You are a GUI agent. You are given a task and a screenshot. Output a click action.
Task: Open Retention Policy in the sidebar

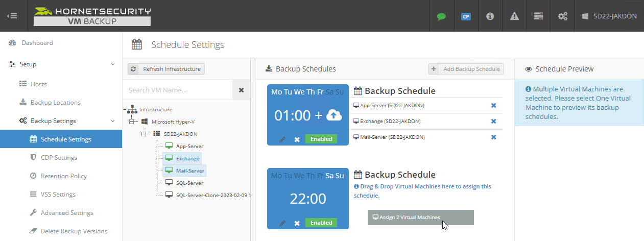click(x=63, y=176)
